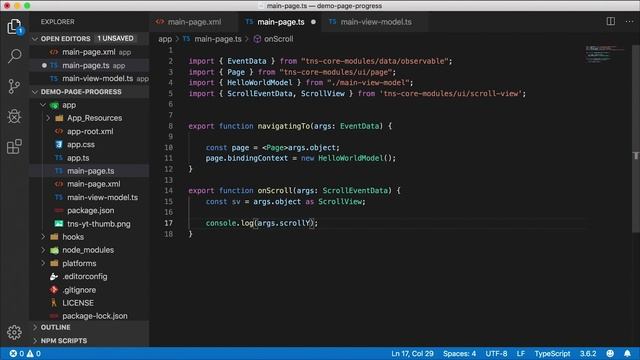Viewport: 640px width, 360px height.
Task: Click the navigatingTo function name
Action: pos(284,126)
